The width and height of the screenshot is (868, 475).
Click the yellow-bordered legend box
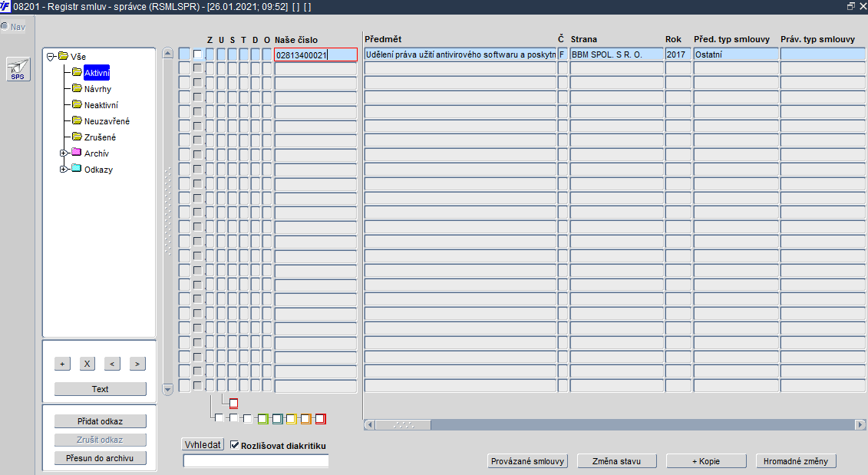coord(291,419)
